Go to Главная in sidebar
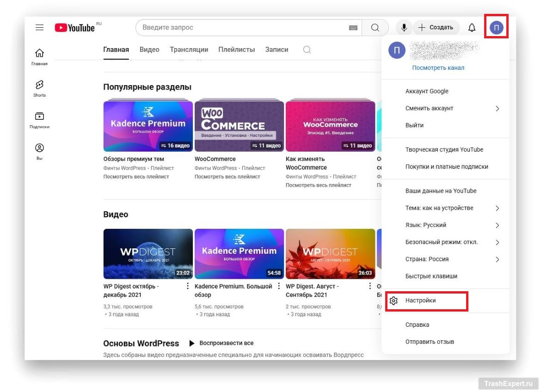 pyautogui.click(x=40, y=57)
